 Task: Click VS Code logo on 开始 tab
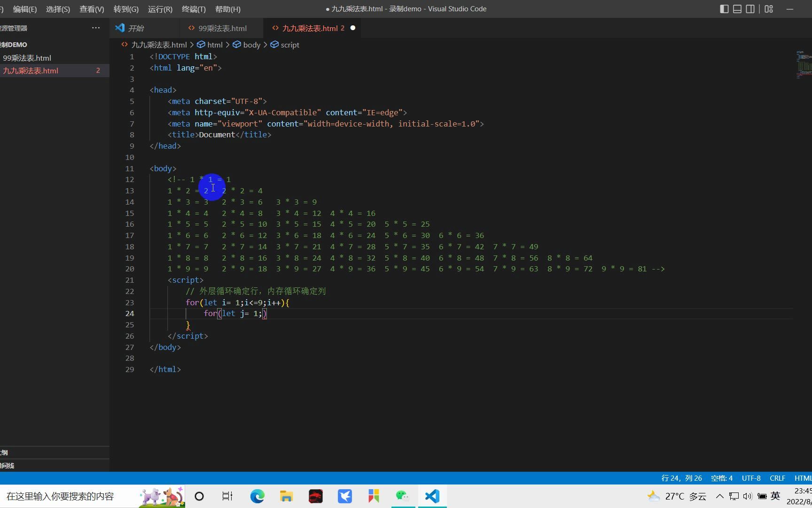(120, 28)
